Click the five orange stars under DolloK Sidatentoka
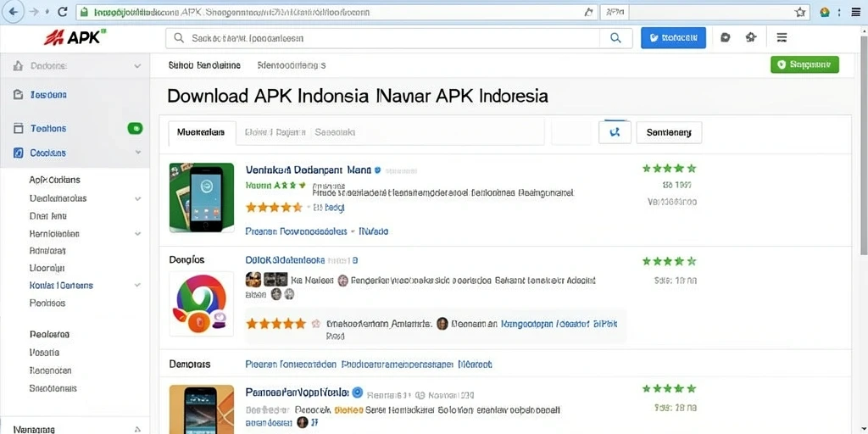868x434 pixels. pos(275,324)
